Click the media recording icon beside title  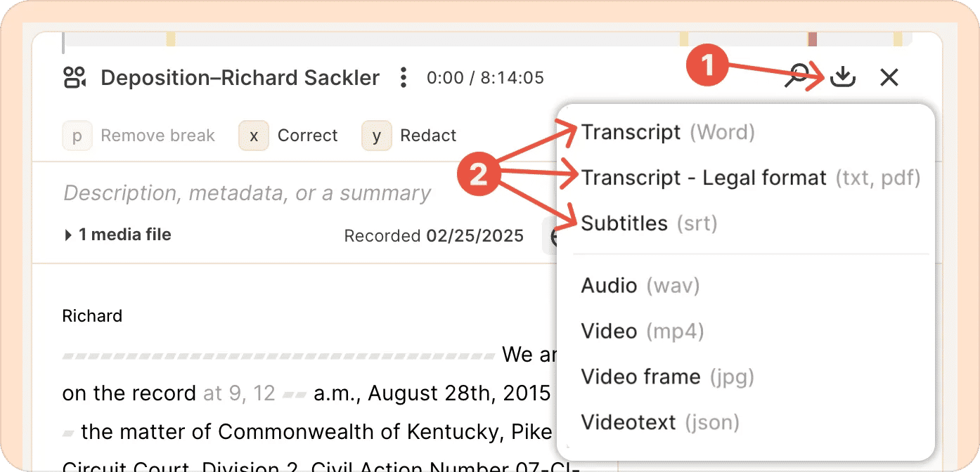(75, 77)
